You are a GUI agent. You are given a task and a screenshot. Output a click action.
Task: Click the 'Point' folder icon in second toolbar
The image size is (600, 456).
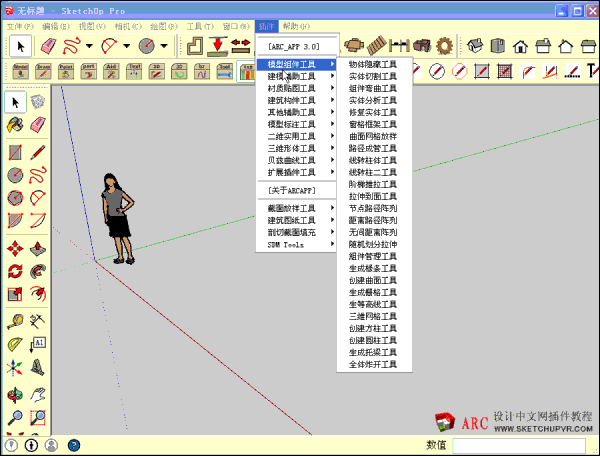click(66, 71)
